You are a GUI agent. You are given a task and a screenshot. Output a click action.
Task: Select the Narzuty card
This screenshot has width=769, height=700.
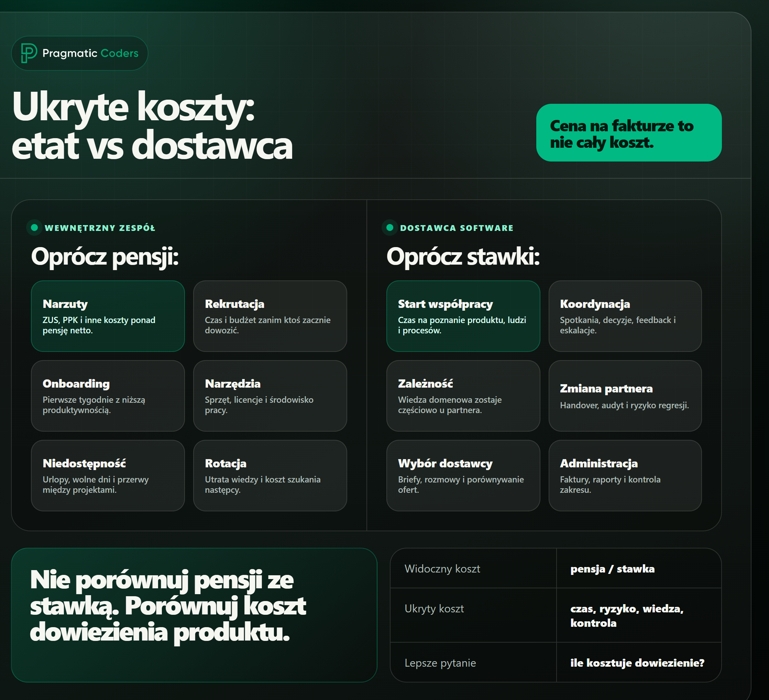(x=108, y=316)
